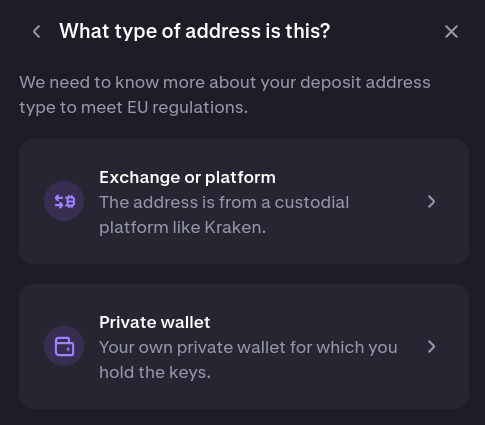The width and height of the screenshot is (485, 425).
Task: Click the dollar-bitcoin exchange icon
Action: (x=65, y=201)
